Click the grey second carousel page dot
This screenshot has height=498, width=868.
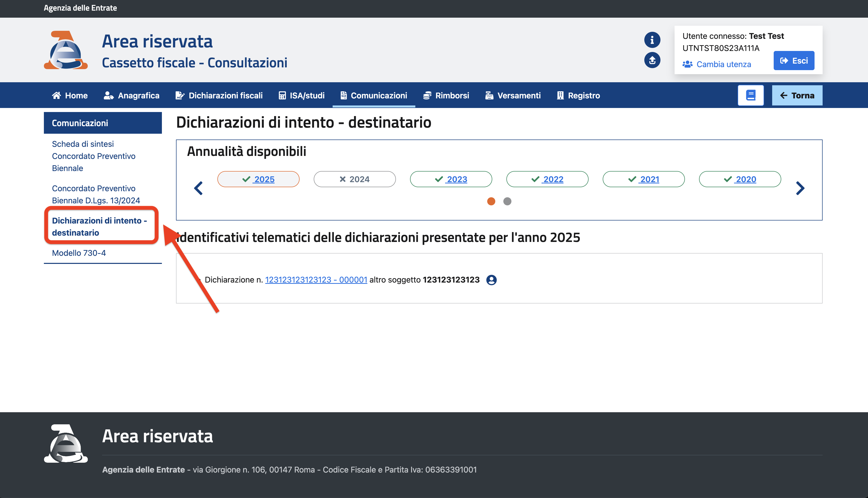point(507,202)
